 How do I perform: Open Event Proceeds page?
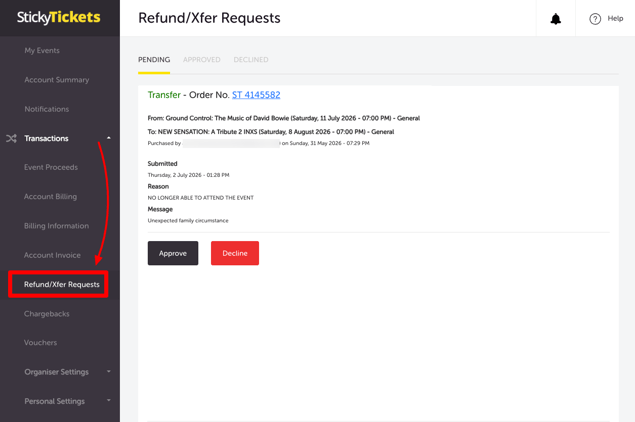[51, 167]
